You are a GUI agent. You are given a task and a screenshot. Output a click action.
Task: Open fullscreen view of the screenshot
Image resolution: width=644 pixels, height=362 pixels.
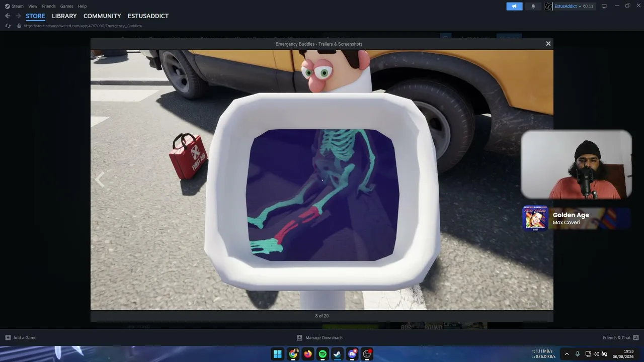(x=546, y=304)
